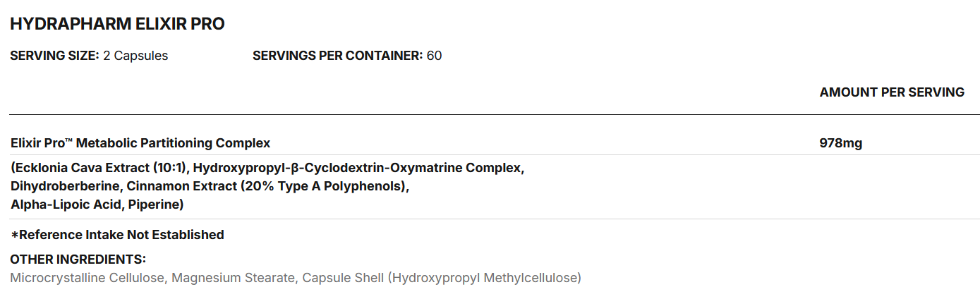The height and width of the screenshot is (299, 980).
Task: Click the HYDRAPHARM ELIXIR PRO heading
Action: point(117,24)
